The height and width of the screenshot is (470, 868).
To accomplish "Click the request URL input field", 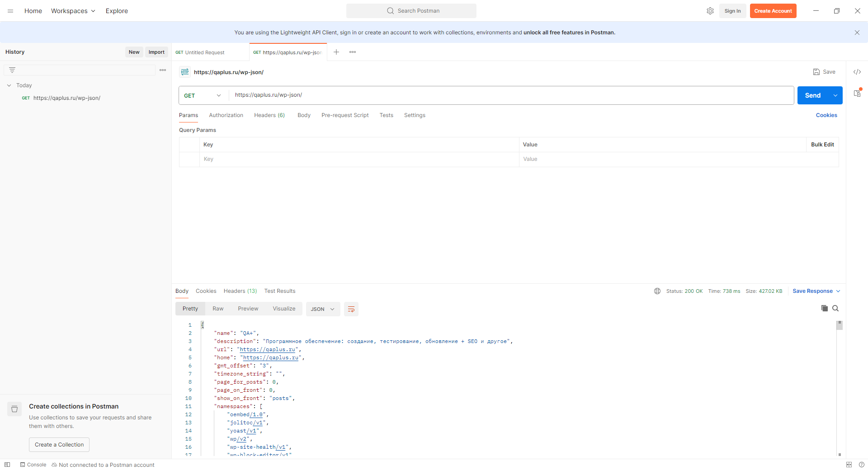I will [x=511, y=95].
